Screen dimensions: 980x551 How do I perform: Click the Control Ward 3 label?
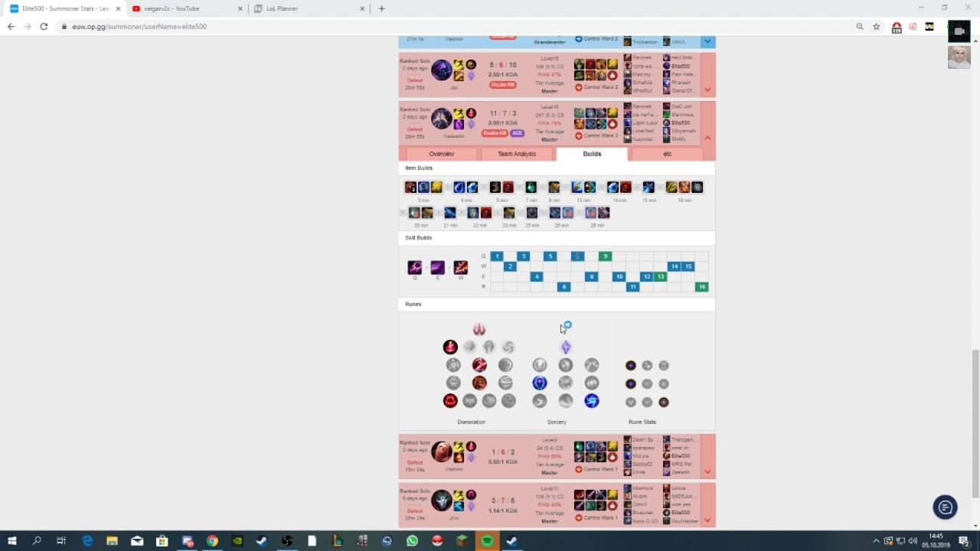[600, 135]
